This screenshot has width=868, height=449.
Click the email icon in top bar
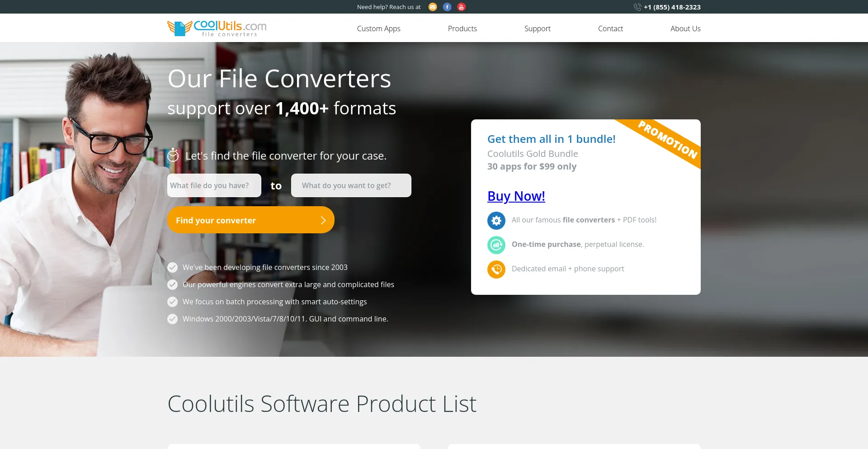(433, 7)
